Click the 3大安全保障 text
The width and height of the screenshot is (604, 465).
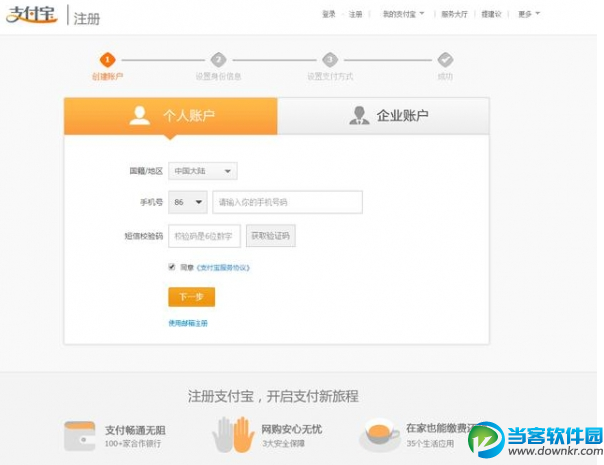tap(283, 443)
